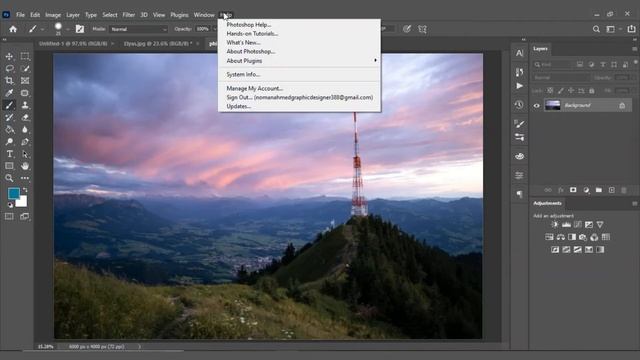Viewport: 640px width, 360px height.
Task: Click the Home icon in the options bar
Action: coord(13,29)
